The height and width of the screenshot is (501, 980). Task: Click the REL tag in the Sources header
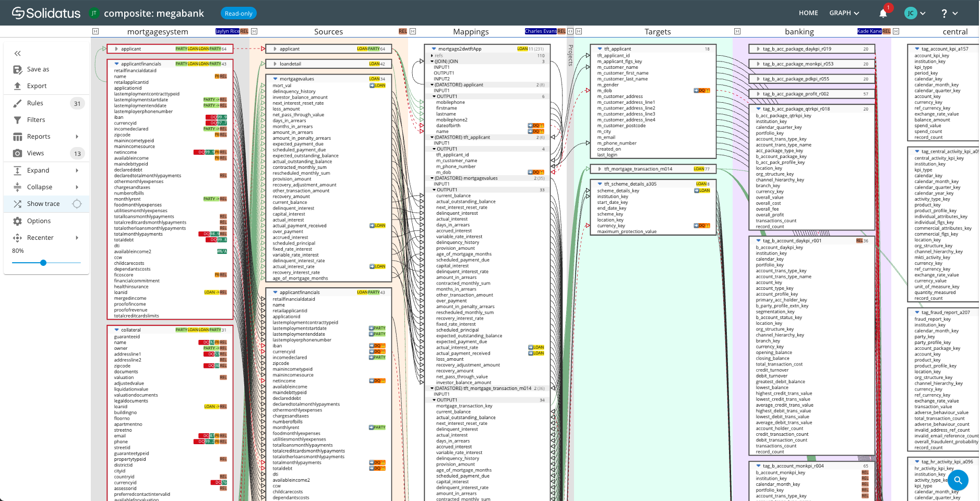pos(403,31)
